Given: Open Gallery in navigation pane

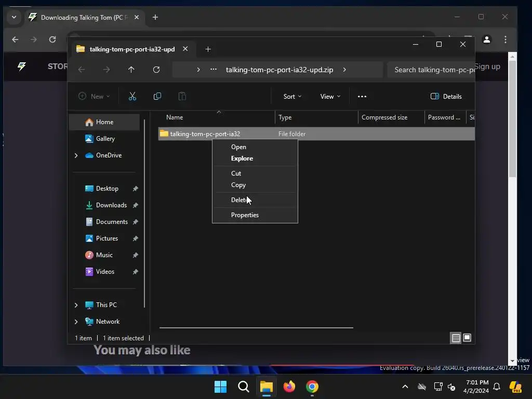Looking at the screenshot, I should click(x=104, y=138).
